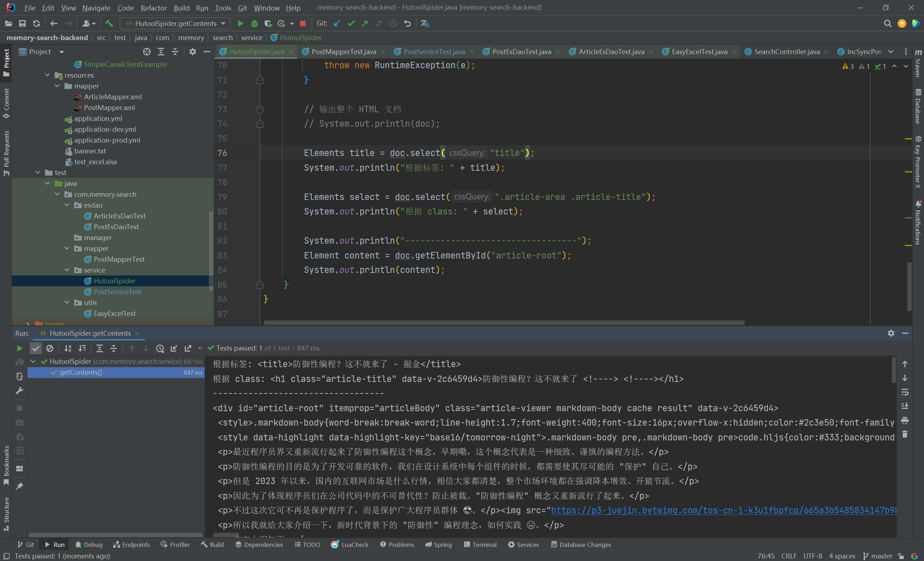Hide the Project tool window

[x=206, y=52]
